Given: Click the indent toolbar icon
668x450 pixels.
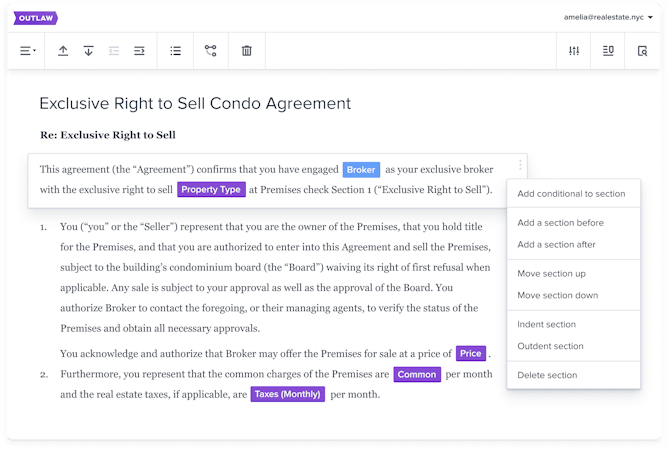Looking at the screenshot, I should tap(139, 51).
